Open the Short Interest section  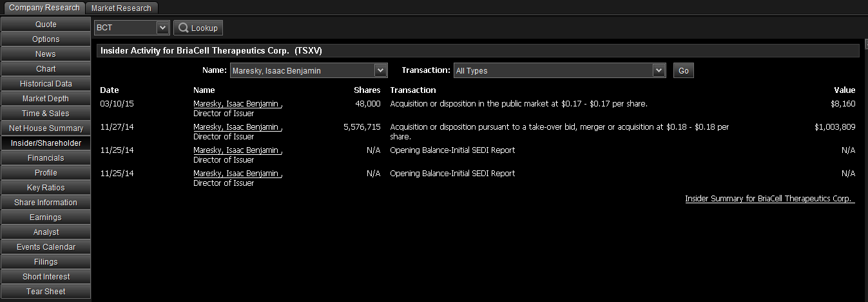pyautogui.click(x=46, y=277)
